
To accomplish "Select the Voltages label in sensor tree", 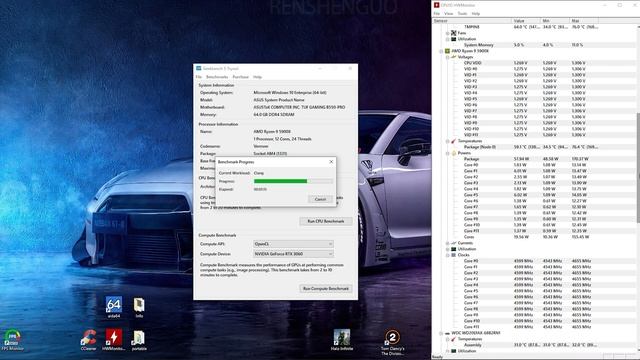I will [x=465, y=57].
